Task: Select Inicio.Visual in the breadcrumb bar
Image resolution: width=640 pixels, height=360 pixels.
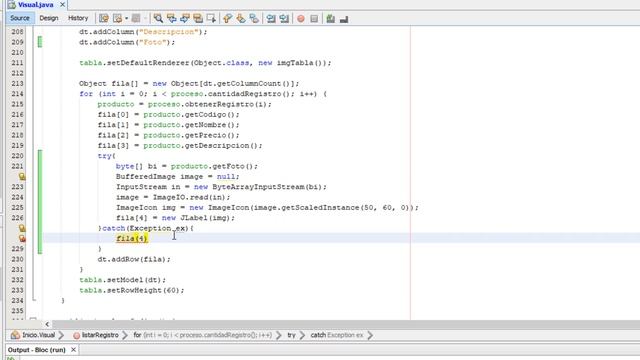Action: pos(38,335)
